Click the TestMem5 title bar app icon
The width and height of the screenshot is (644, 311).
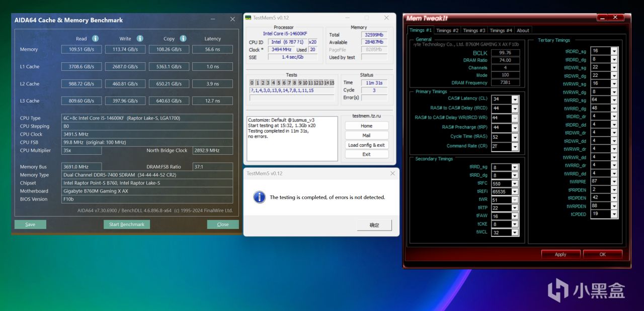[248, 18]
